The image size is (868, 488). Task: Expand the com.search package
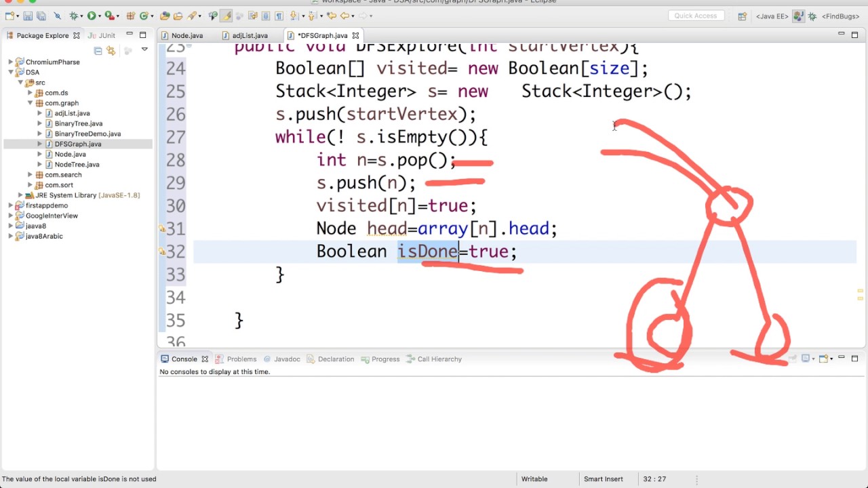(30, 175)
